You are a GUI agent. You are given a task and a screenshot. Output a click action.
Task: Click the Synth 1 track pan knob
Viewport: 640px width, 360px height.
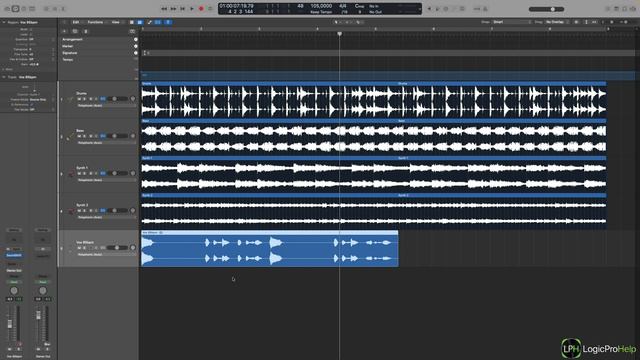point(133,173)
